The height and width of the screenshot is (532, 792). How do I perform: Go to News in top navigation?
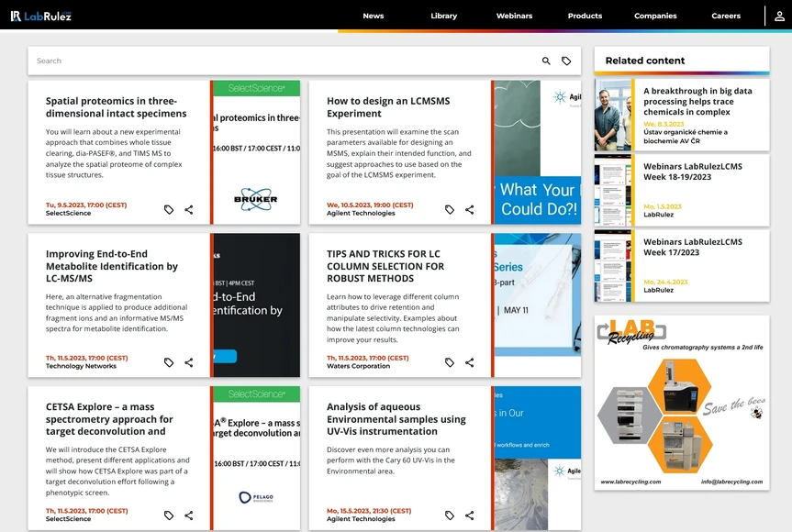coord(374,16)
